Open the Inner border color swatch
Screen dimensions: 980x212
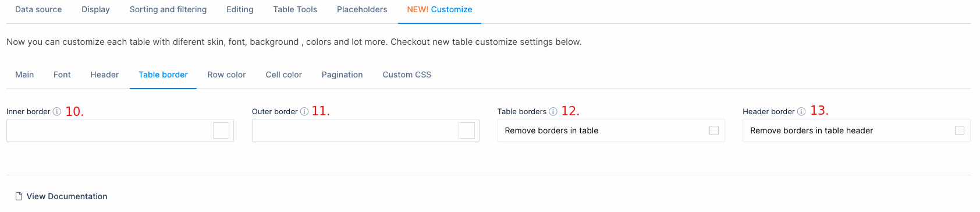pos(221,130)
